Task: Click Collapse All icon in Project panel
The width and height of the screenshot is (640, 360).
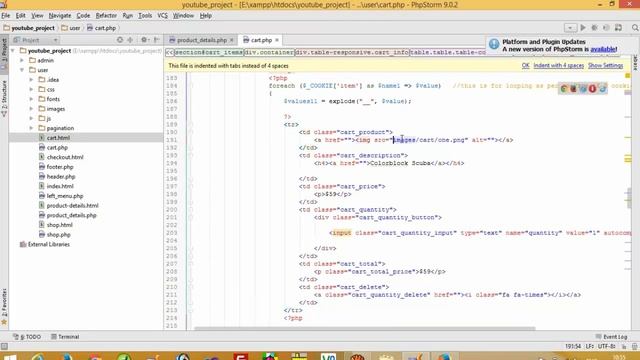Action: click(x=130, y=40)
